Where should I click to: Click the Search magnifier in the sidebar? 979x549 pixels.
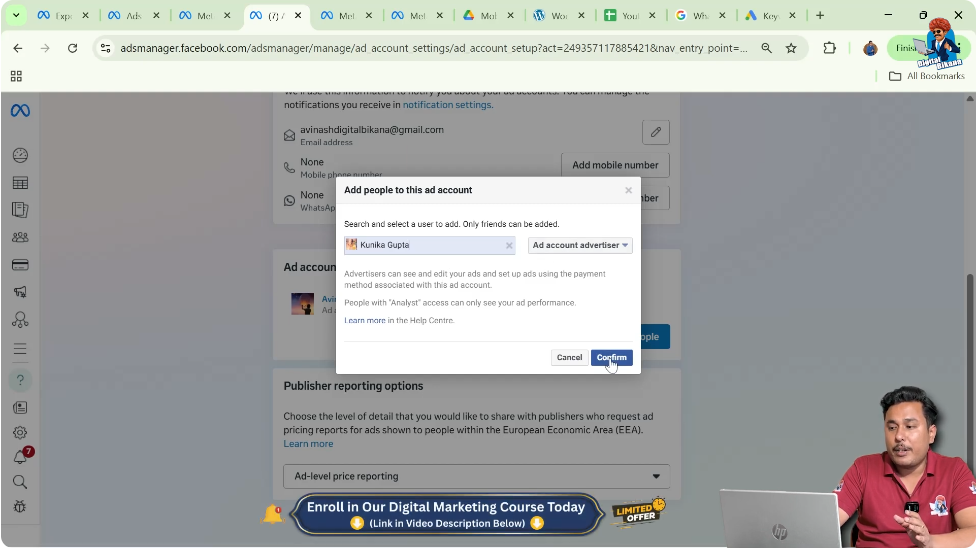pos(20,482)
